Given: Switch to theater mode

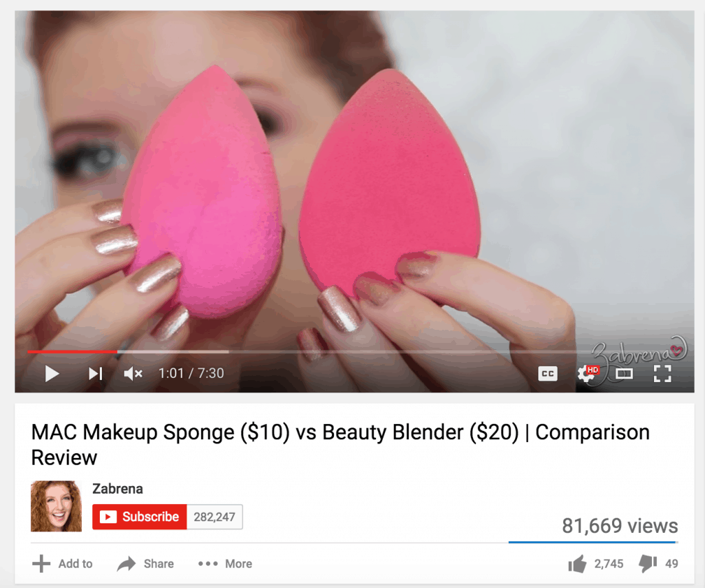Looking at the screenshot, I should (x=624, y=374).
